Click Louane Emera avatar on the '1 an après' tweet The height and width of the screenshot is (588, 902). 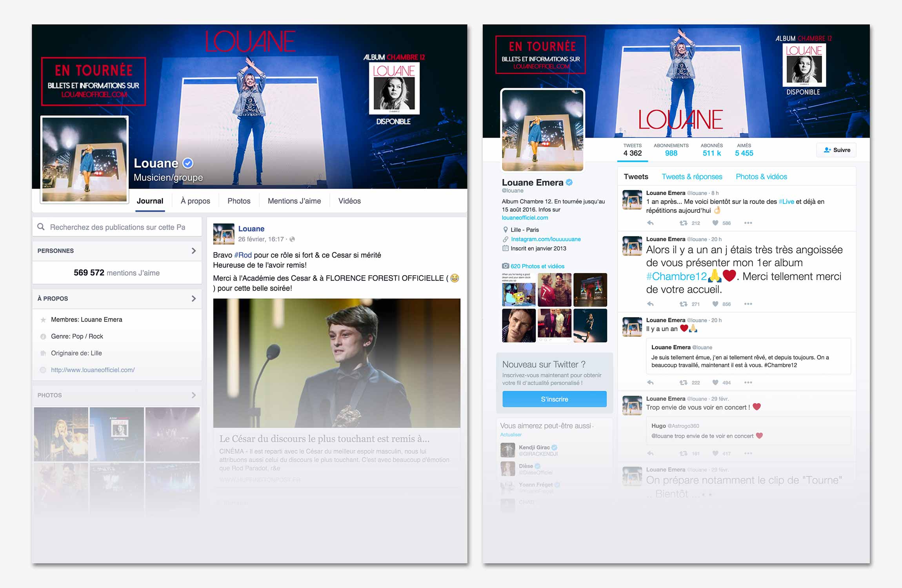pos(632,200)
